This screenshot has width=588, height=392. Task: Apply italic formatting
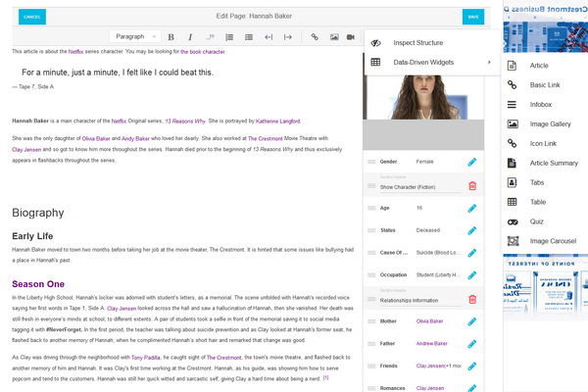[190, 37]
